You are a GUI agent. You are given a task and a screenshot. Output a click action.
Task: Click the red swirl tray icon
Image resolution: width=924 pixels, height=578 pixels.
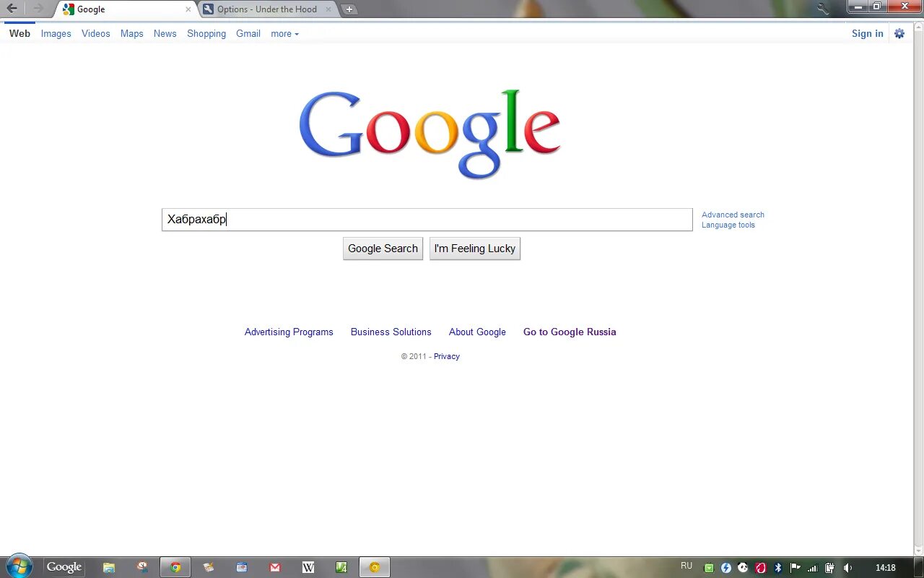(x=760, y=568)
